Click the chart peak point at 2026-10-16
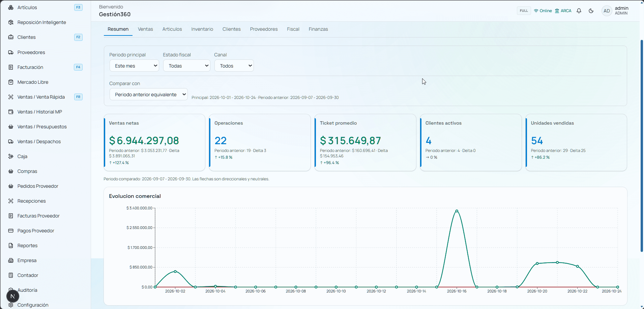Viewport: 644px width, 309px height. tap(457, 211)
